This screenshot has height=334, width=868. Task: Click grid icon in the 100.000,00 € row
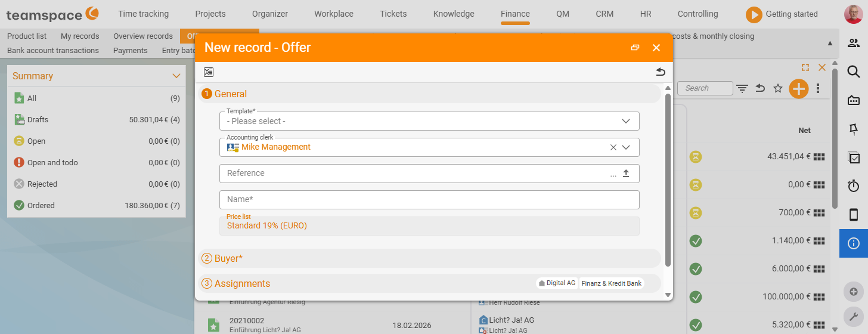pos(819,296)
